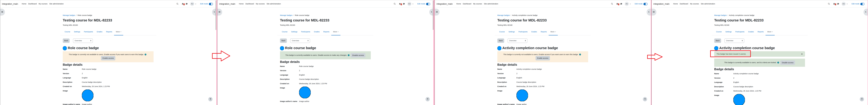
Task: Open search in Activity badge issued-notice panel
Action: coord(829,4)
